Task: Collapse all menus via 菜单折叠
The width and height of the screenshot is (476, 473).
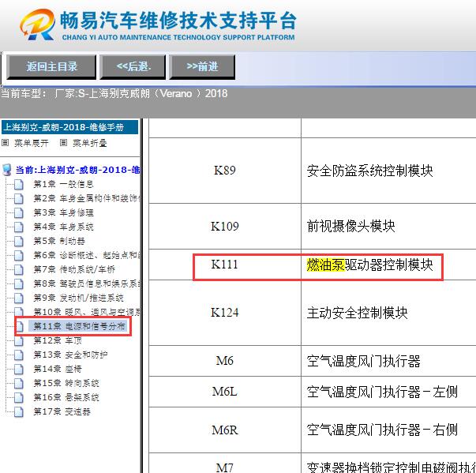Action: [89, 143]
